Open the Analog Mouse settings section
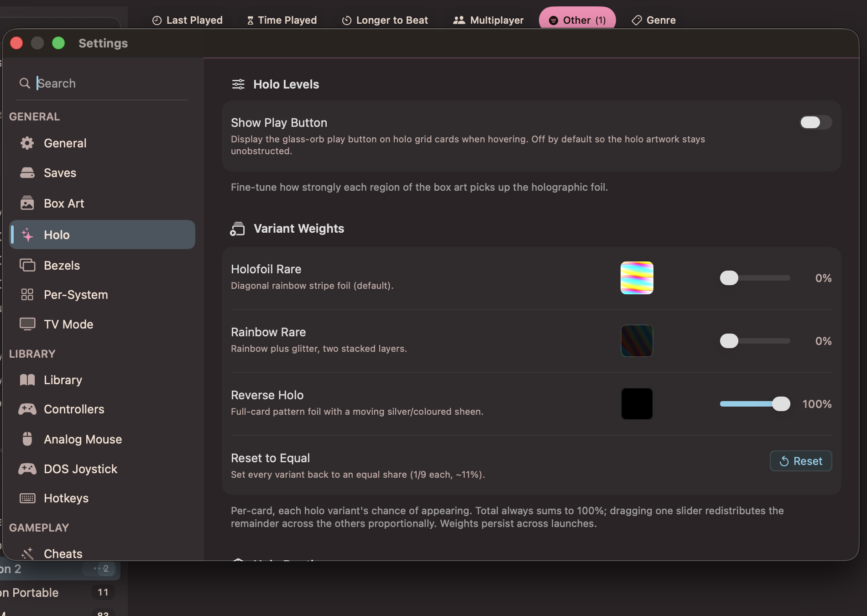The height and width of the screenshot is (616, 867). (x=102, y=439)
